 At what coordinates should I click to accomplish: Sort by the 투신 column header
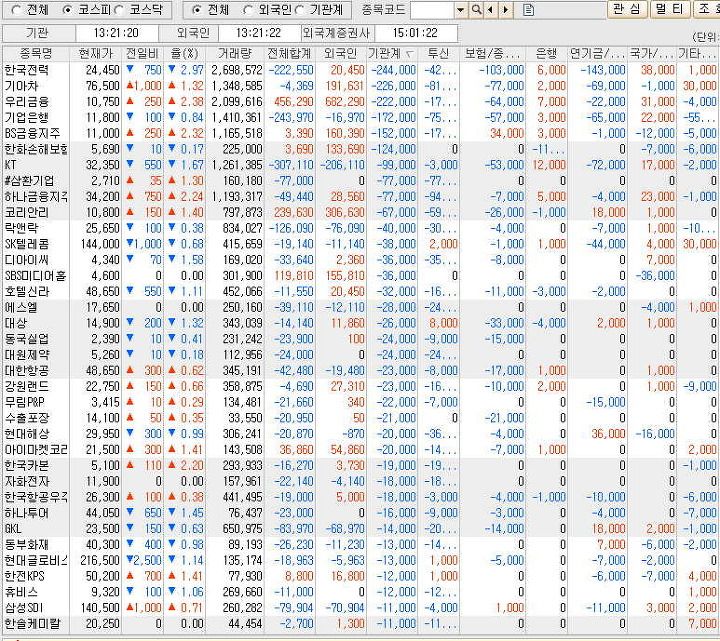pos(438,53)
